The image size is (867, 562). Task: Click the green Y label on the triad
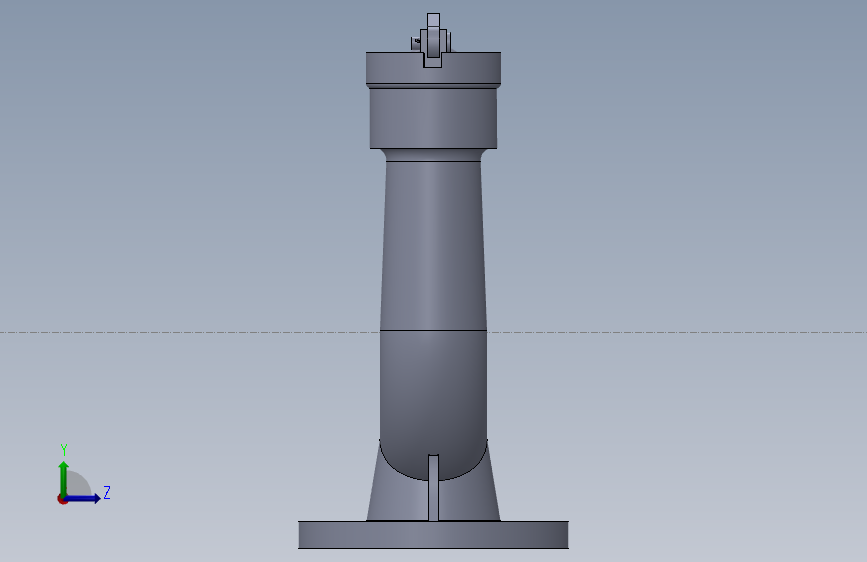click(64, 450)
